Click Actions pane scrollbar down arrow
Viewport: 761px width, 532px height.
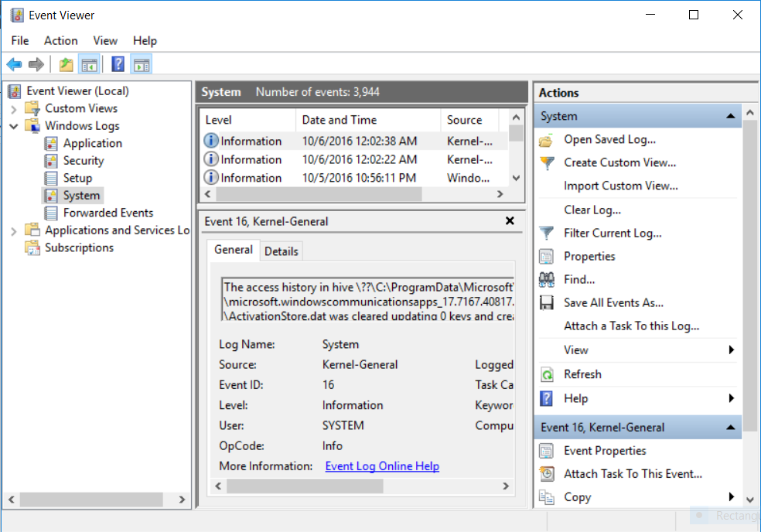[x=750, y=500]
